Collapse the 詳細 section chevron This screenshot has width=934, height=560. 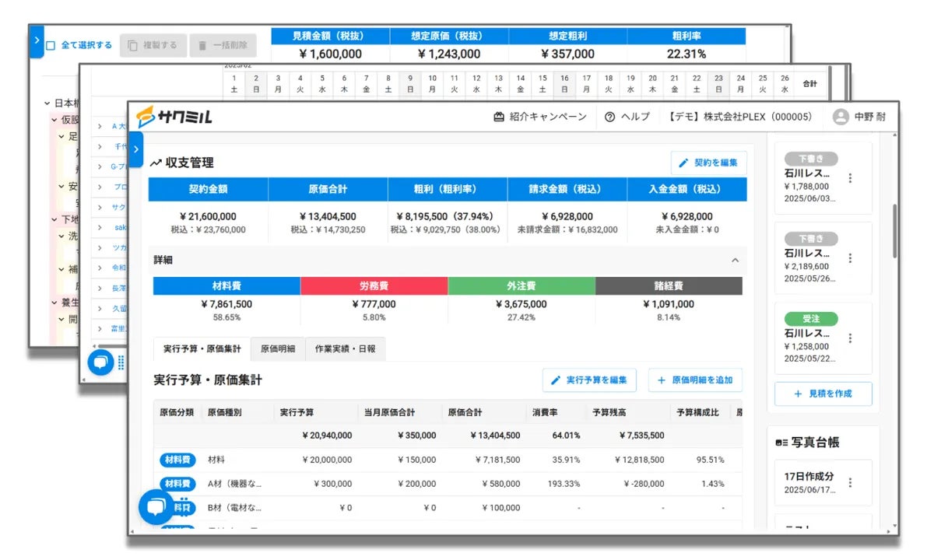tap(735, 261)
